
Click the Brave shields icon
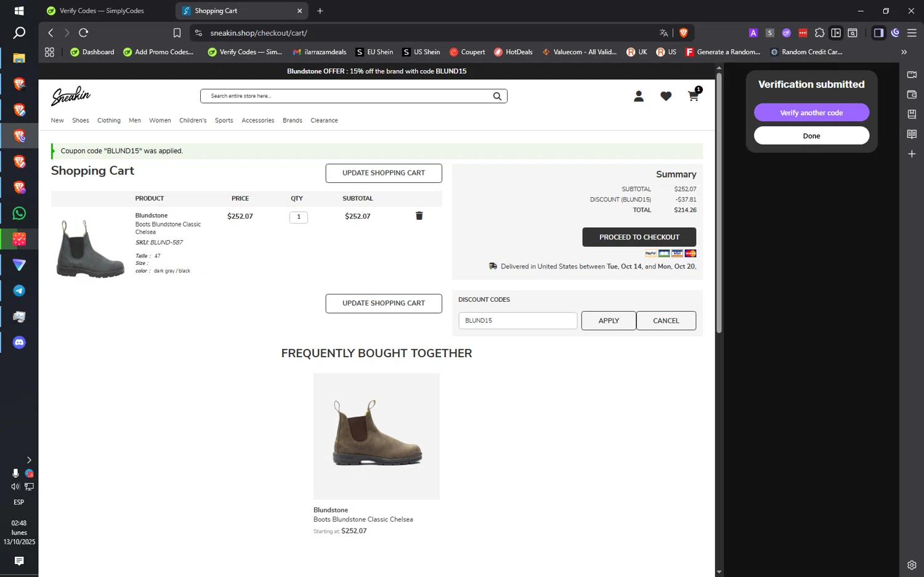click(684, 33)
